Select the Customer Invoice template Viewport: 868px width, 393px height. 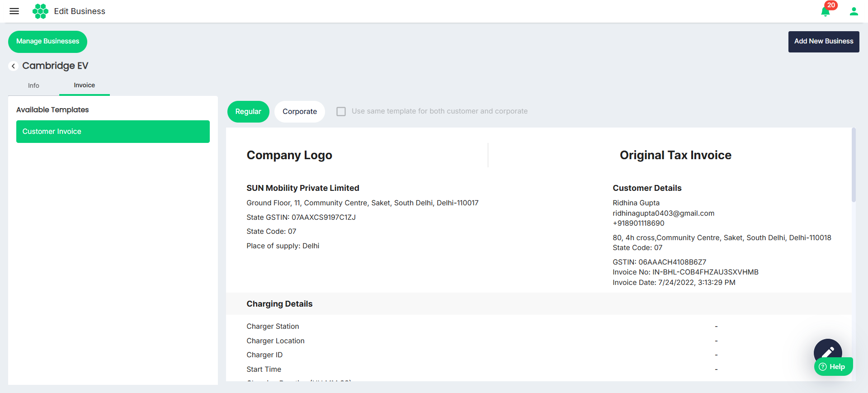pos(113,132)
